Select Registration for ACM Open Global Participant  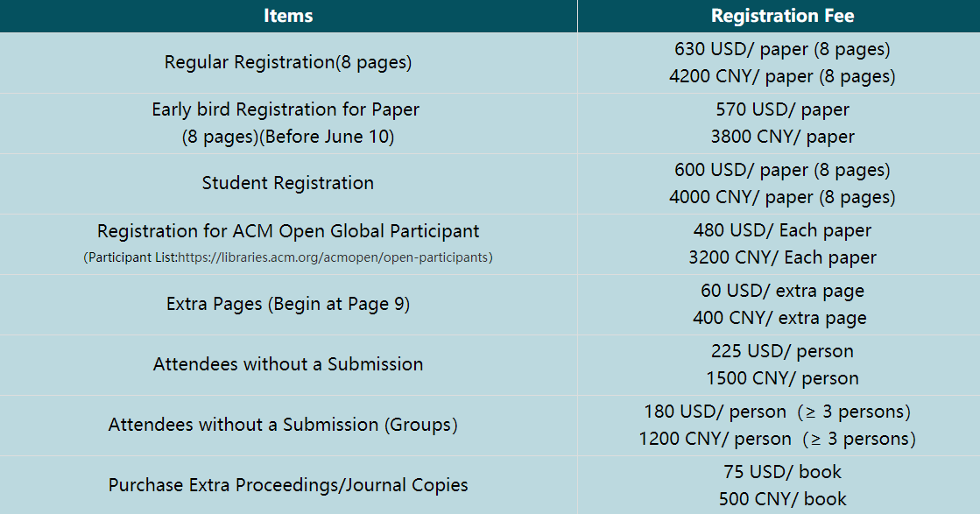[288, 231]
